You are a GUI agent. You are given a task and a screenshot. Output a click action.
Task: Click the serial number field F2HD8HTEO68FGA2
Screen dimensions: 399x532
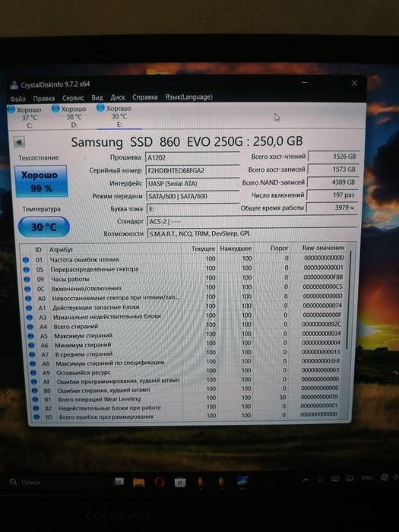pyautogui.click(x=192, y=170)
